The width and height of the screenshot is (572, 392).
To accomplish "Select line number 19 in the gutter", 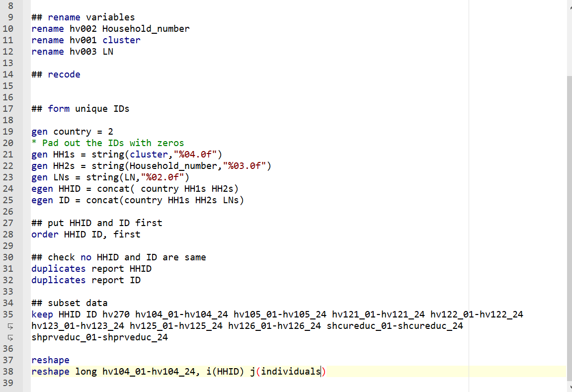I will pos(8,132).
